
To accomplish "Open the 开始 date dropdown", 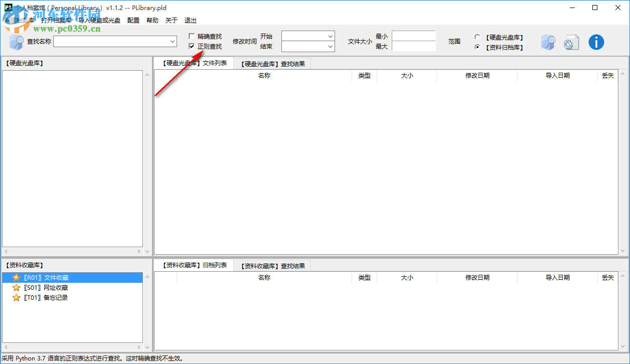I will [330, 36].
